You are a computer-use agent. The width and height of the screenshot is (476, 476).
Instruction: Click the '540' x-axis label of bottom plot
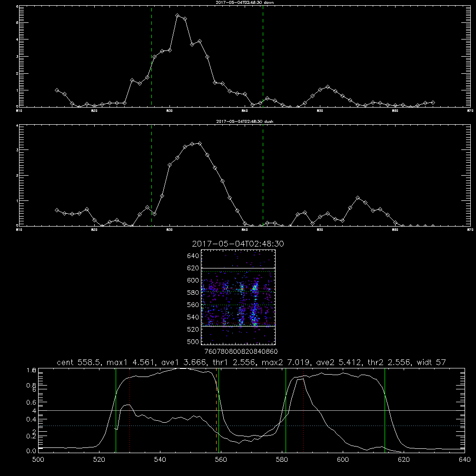point(160,460)
